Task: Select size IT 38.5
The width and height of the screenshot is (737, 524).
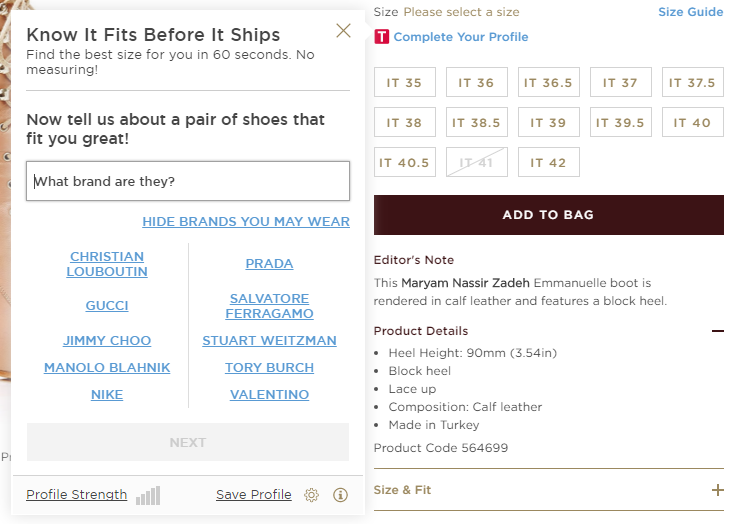Action: coord(476,123)
